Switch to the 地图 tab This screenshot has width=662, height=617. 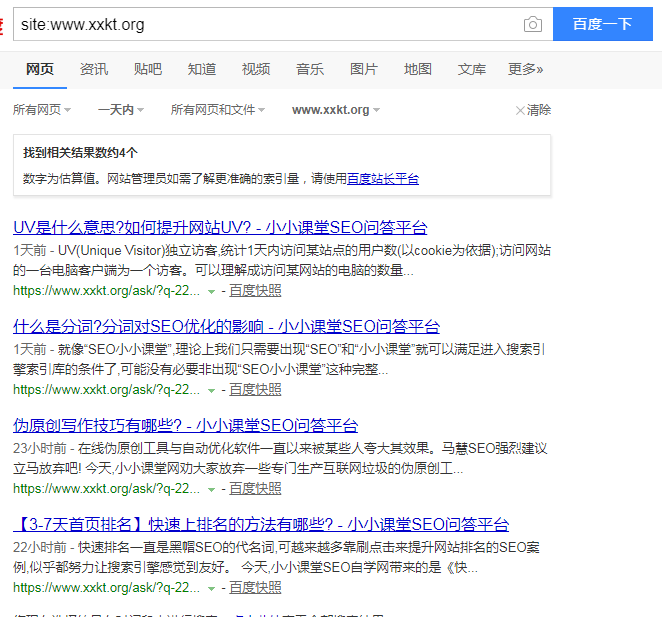(x=418, y=69)
